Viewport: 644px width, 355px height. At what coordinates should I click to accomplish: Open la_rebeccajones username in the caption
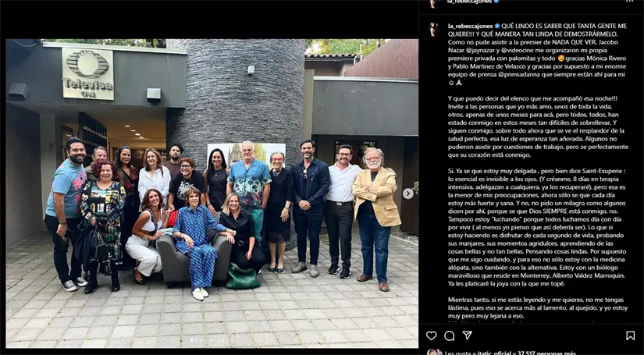click(x=470, y=26)
